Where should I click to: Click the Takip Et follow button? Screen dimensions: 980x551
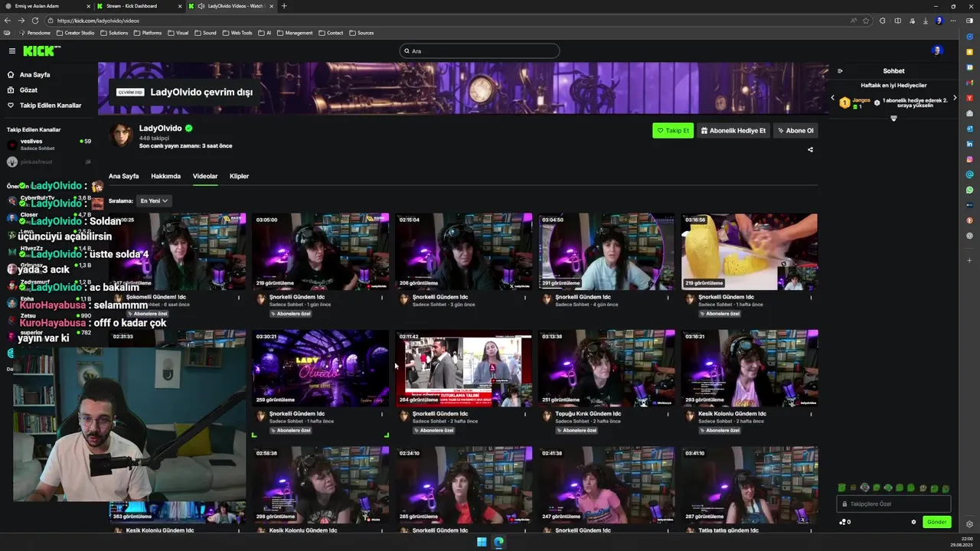point(673,131)
